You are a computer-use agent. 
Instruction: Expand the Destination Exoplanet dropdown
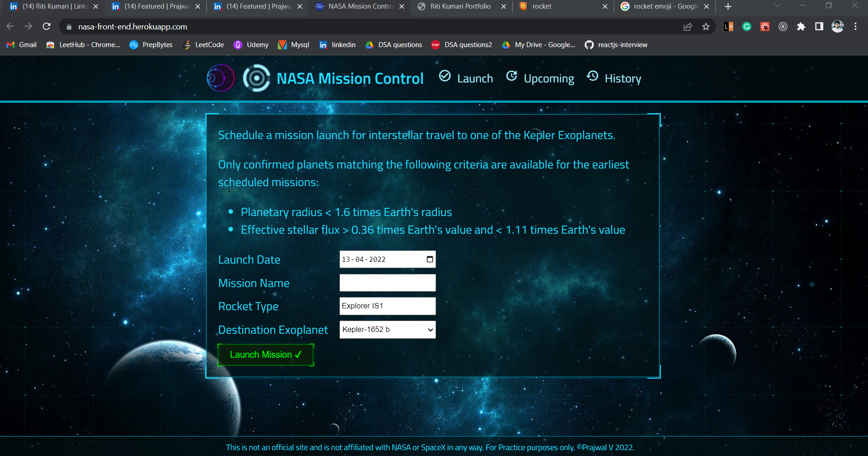[388, 330]
